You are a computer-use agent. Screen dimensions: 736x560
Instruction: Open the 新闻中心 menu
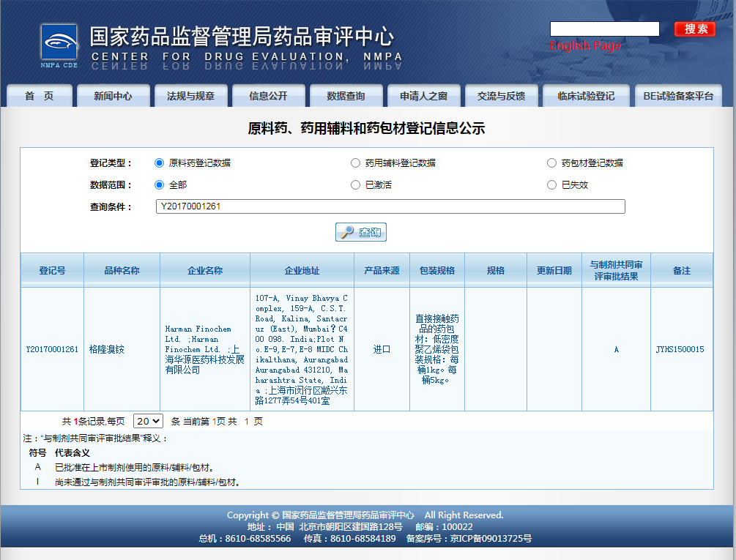pos(113,95)
